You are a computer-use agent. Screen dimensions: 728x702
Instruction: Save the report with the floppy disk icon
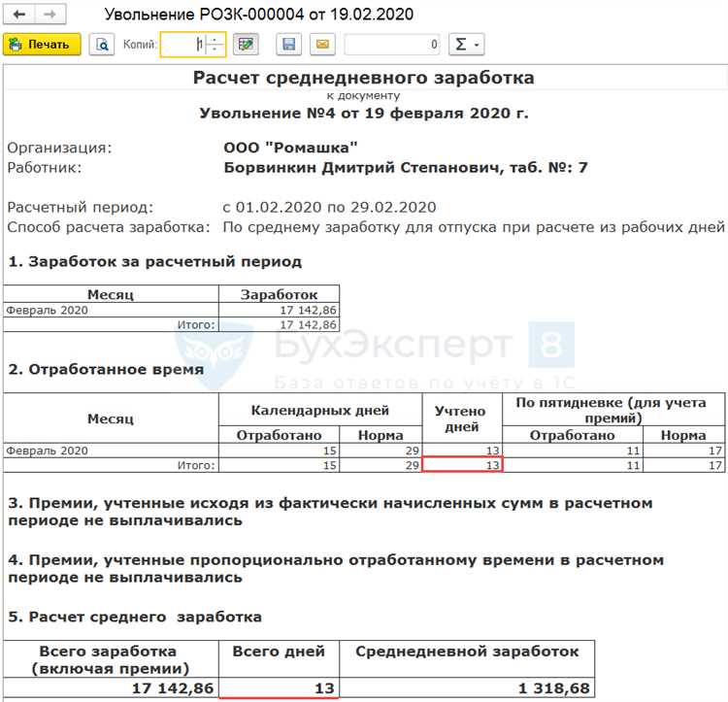[289, 44]
